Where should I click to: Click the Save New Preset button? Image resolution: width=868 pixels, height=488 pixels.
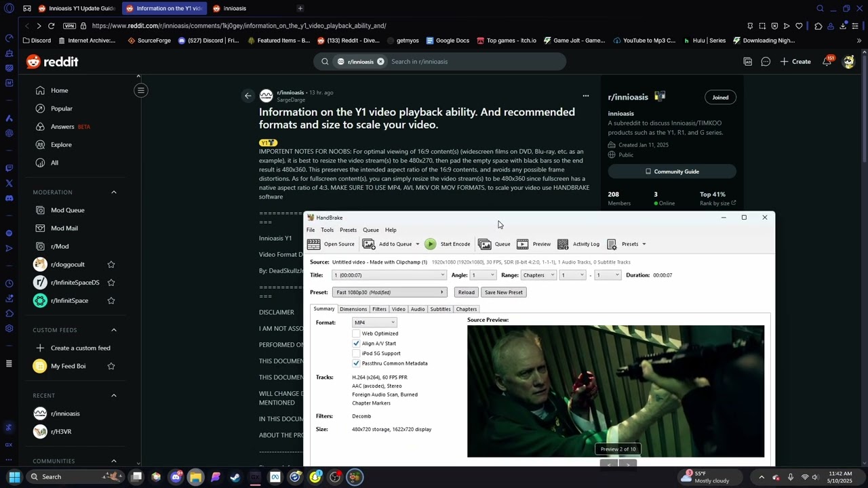click(x=503, y=292)
